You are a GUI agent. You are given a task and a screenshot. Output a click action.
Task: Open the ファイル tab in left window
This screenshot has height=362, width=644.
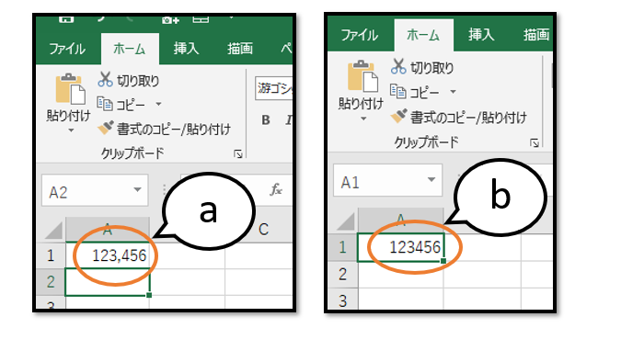pos(67,50)
